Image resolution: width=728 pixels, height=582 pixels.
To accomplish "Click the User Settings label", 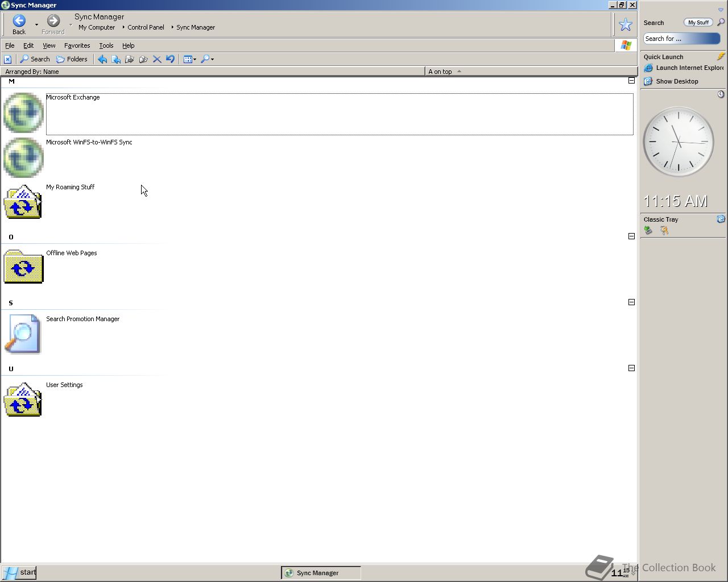I will 64,385.
